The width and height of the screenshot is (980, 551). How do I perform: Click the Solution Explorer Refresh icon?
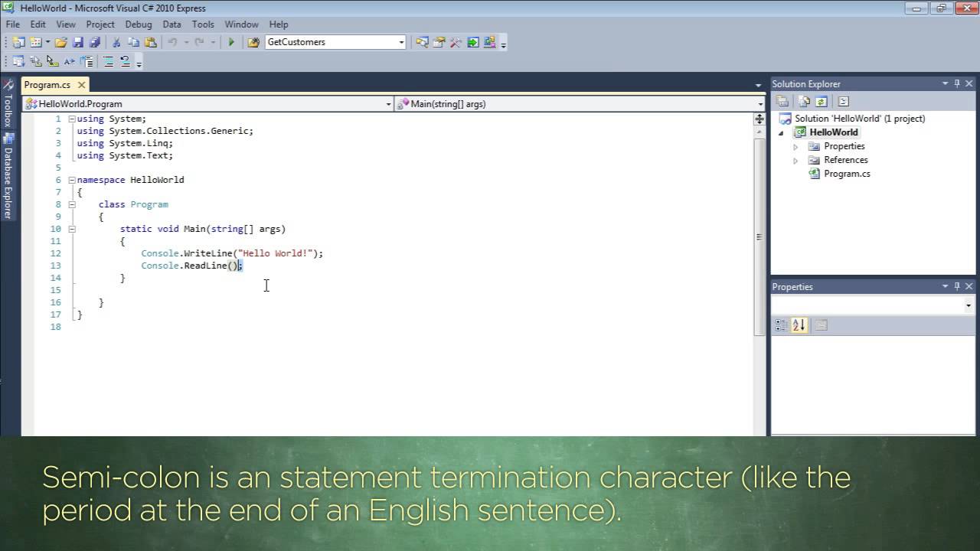coord(821,101)
